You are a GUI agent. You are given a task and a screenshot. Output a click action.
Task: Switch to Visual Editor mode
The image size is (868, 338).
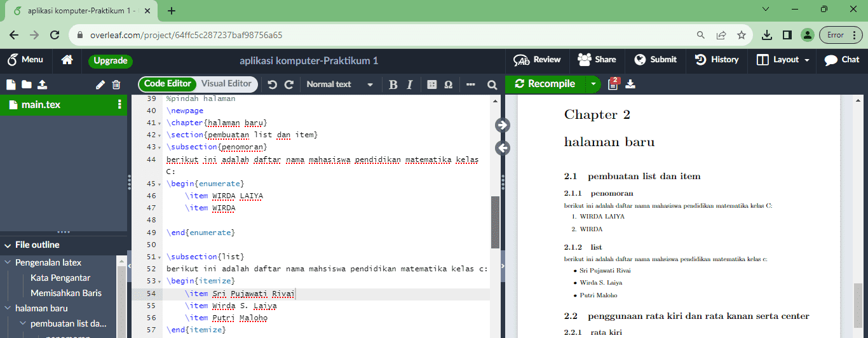pyautogui.click(x=226, y=84)
